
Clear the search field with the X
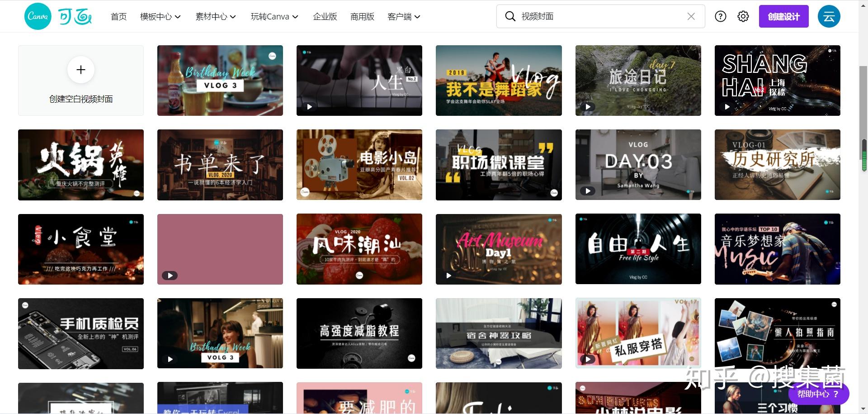coord(691,16)
